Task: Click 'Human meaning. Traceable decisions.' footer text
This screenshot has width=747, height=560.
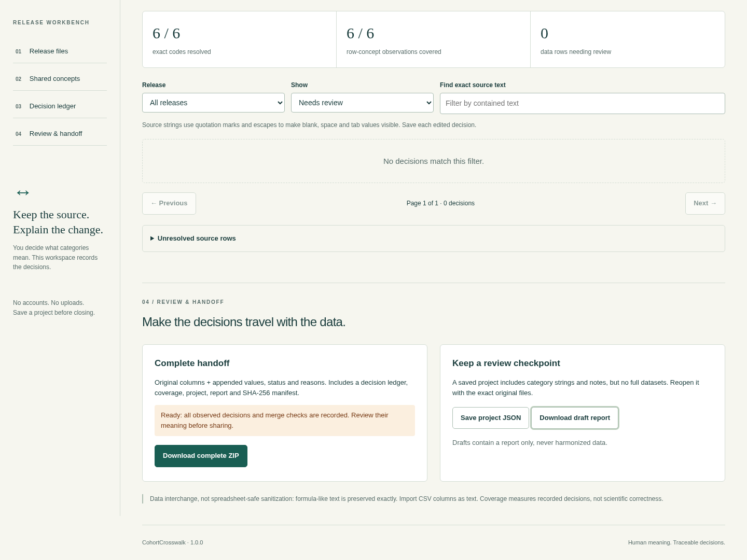Action: 676,542
